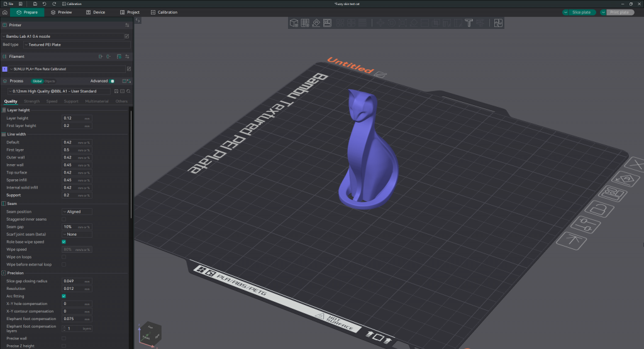The image size is (644, 349).
Task: Disable the Arc fitting checkbox
Action: (x=64, y=296)
